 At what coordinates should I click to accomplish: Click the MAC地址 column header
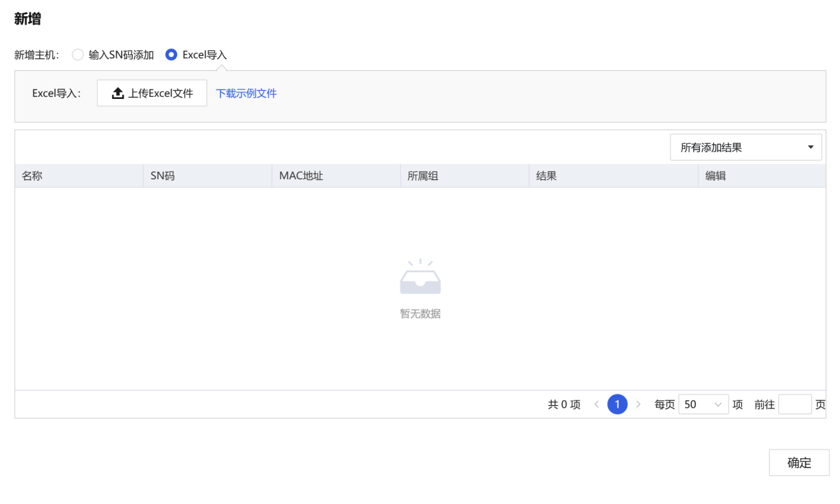pos(301,176)
